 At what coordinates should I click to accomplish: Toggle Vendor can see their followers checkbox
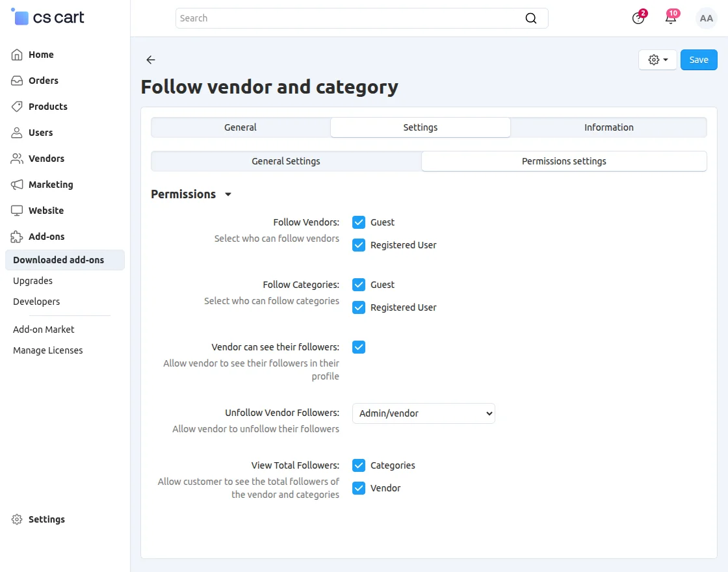pyautogui.click(x=358, y=347)
